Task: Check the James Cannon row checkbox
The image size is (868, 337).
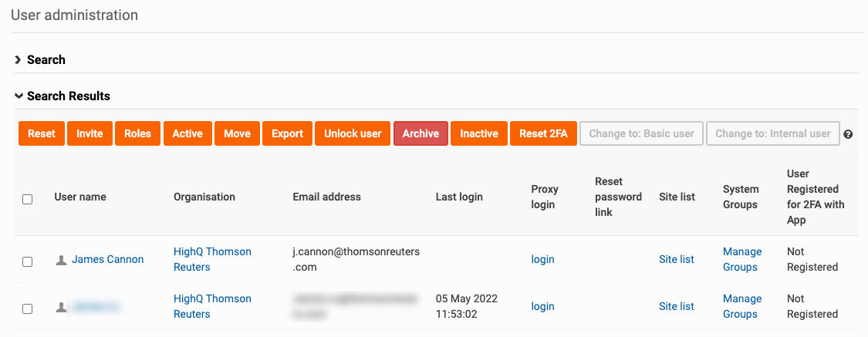Action: pyautogui.click(x=27, y=261)
